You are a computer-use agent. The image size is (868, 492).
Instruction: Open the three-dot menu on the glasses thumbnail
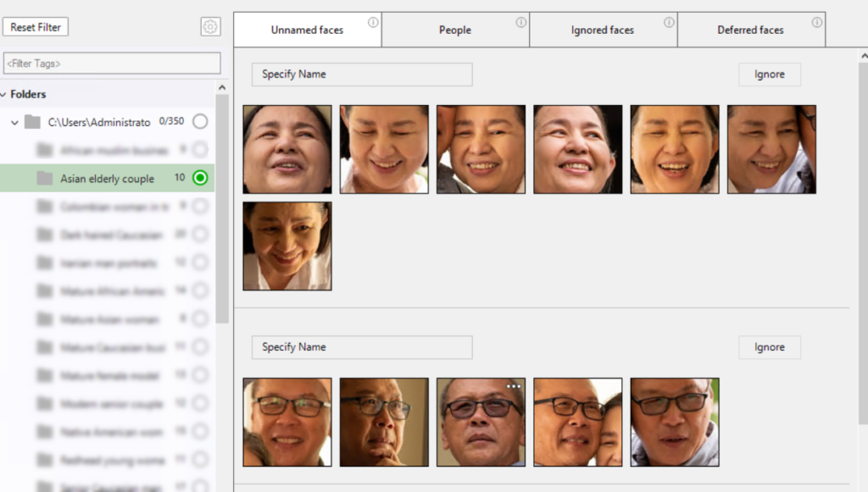(x=513, y=386)
